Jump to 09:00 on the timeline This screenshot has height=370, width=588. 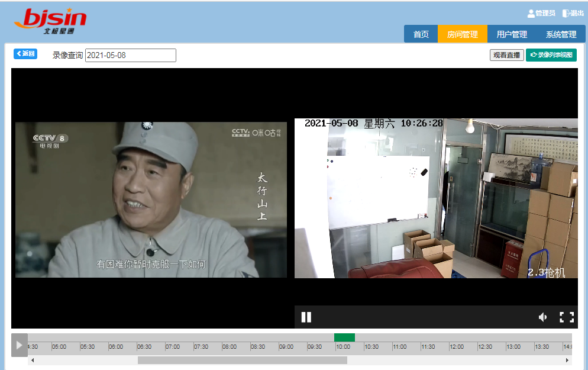(286, 347)
